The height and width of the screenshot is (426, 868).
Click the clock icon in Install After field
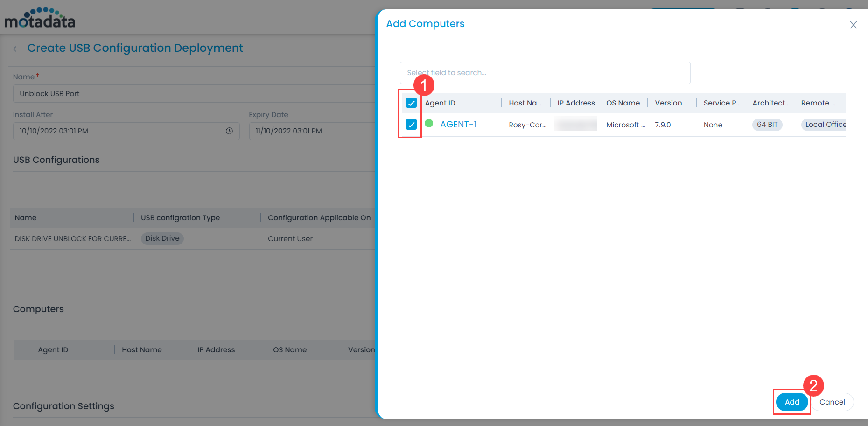click(x=229, y=131)
